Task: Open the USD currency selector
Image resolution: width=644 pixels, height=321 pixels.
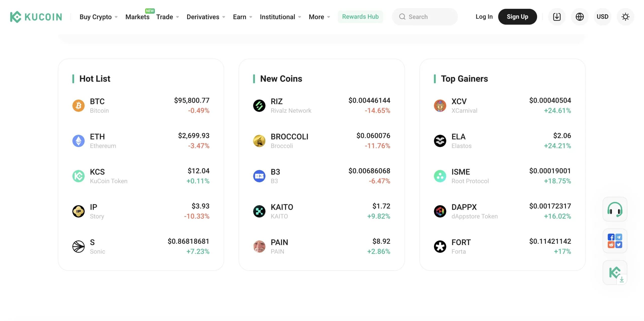Action: coord(602,17)
